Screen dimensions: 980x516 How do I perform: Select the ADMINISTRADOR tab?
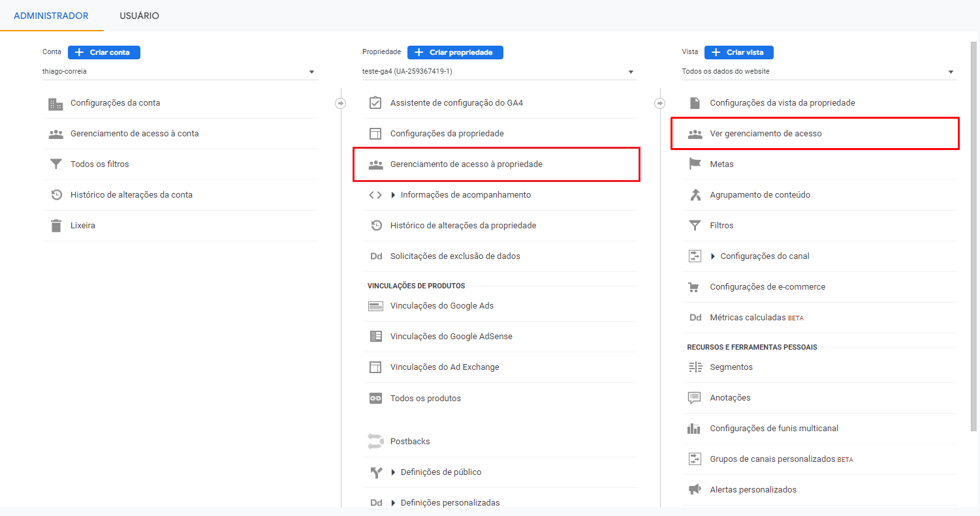(x=51, y=16)
